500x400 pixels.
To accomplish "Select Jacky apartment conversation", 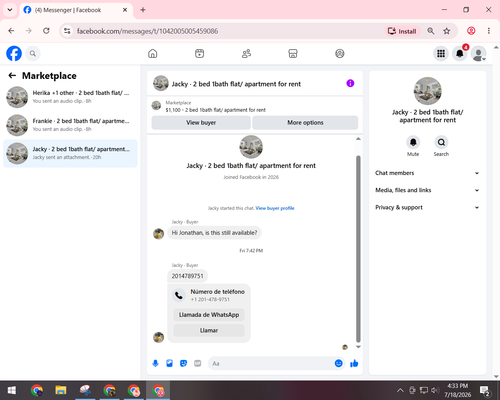I will [x=70, y=153].
